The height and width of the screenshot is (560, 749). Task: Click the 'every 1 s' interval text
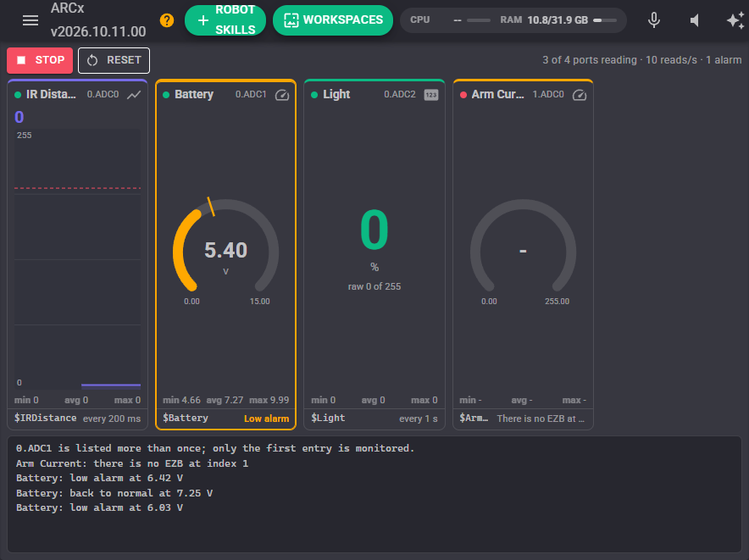click(x=419, y=419)
